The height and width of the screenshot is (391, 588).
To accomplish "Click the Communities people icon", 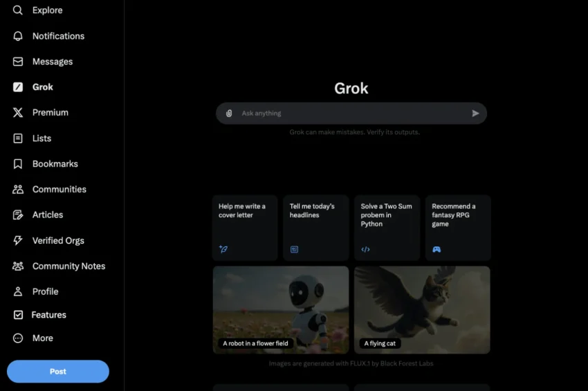I will point(18,190).
